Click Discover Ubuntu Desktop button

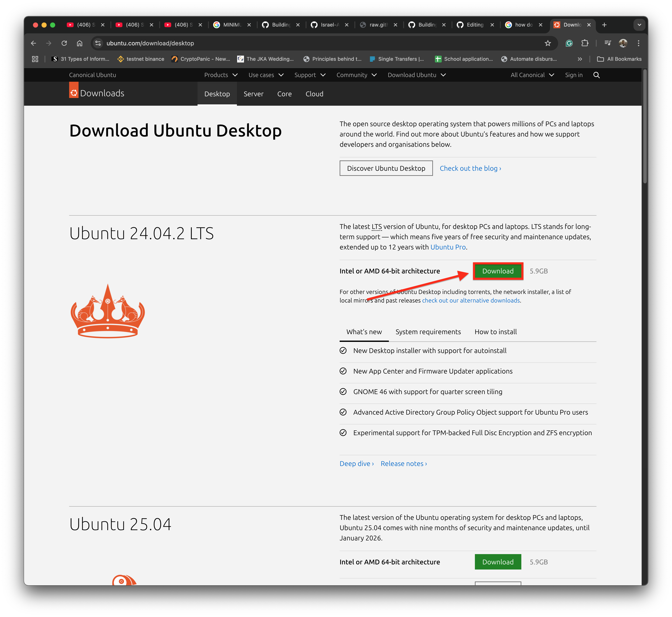pos(386,168)
